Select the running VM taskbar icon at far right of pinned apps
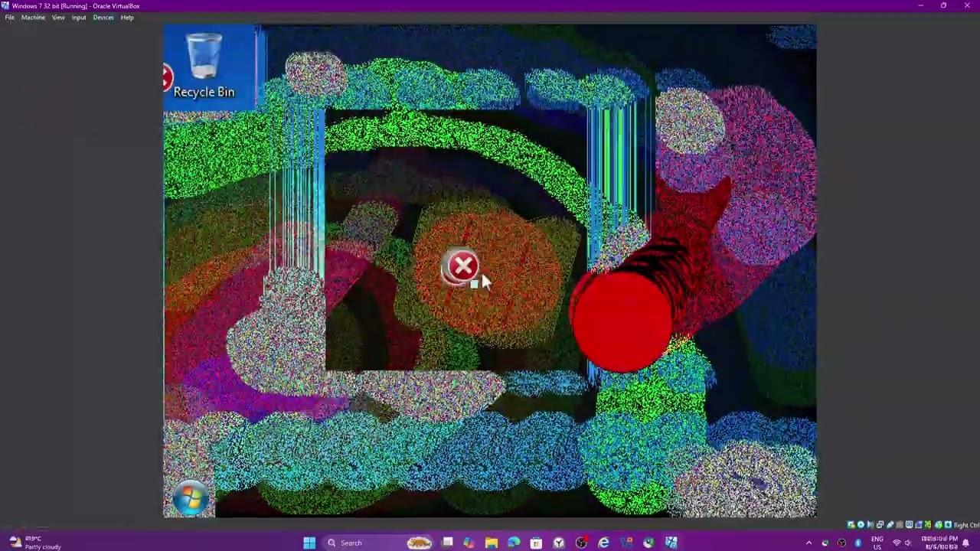 click(671, 543)
